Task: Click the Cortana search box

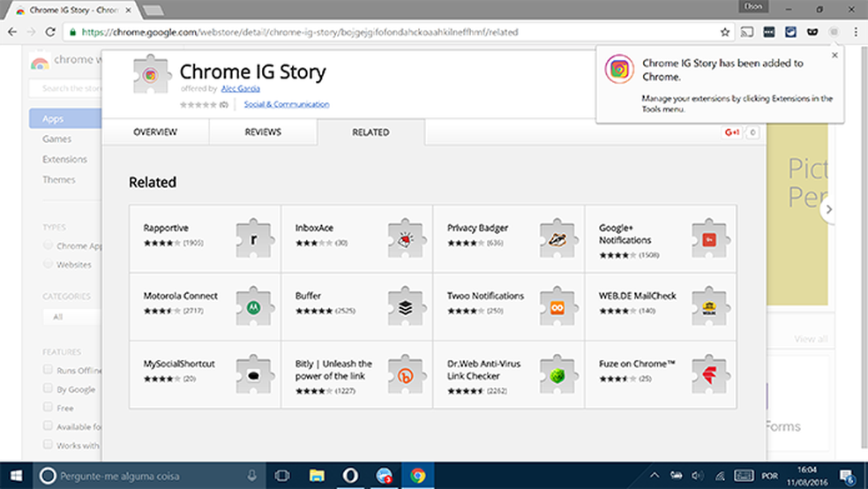Action: (x=148, y=476)
